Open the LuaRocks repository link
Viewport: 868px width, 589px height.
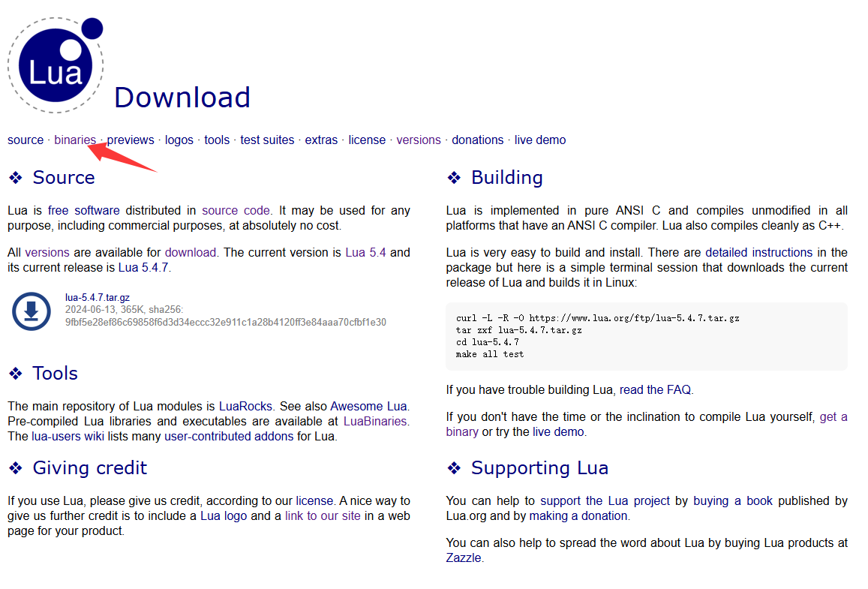246,407
